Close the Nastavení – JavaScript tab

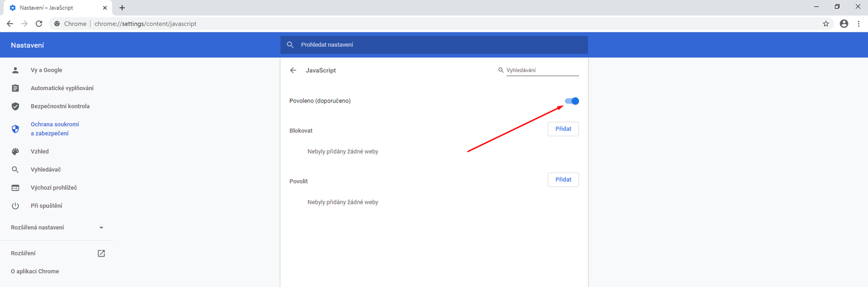(105, 8)
